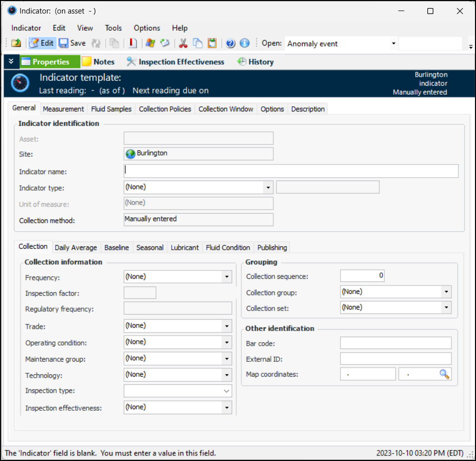Image resolution: width=476 pixels, height=461 pixels.
Task: Click the scissors Cut icon
Action: (x=183, y=43)
